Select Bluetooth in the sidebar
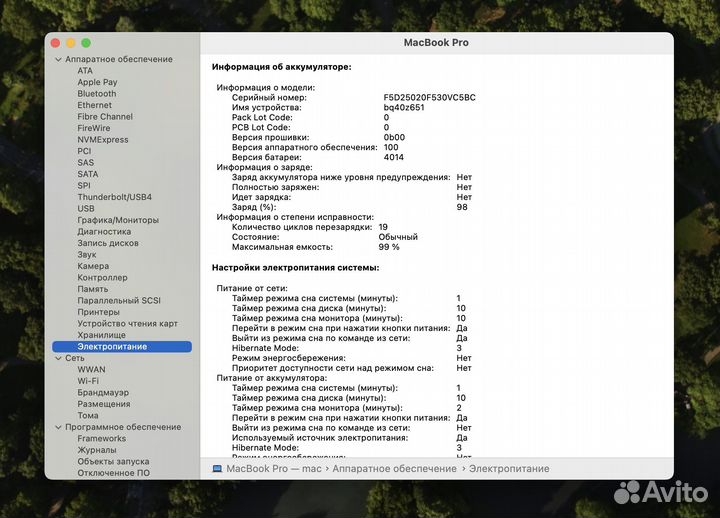 (x=97, y=94)
